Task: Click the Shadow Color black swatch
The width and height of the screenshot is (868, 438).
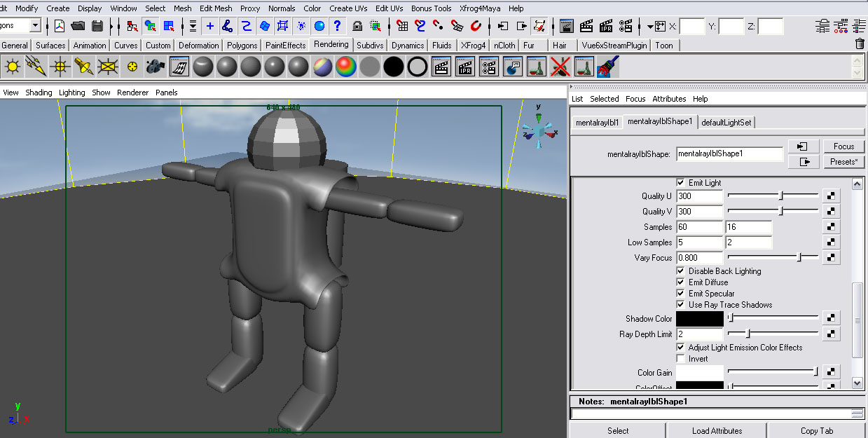Action: click(x=700, y=319)
